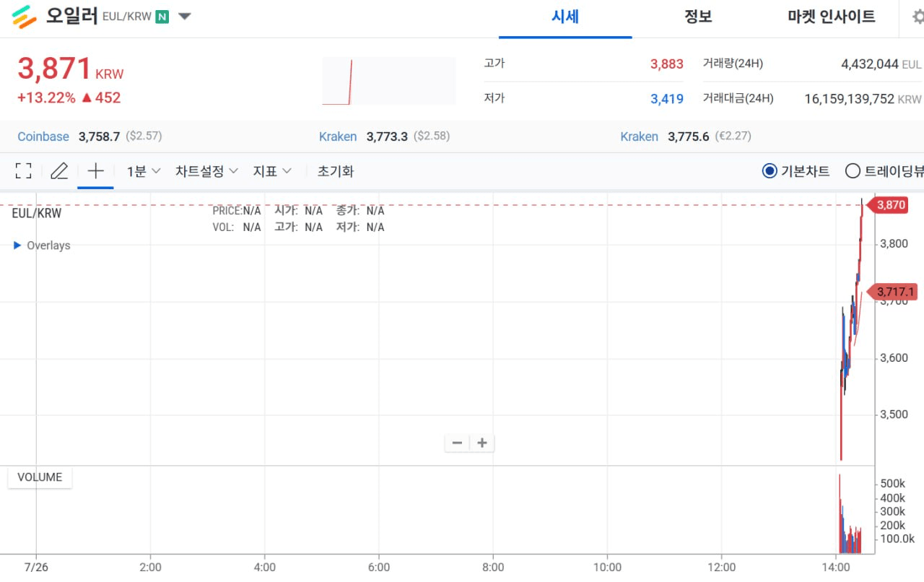This screenshot has height=582, width=924.
Task: Click the 거래대금 value 16,159,139,752
Action: [x=849, y=99]
